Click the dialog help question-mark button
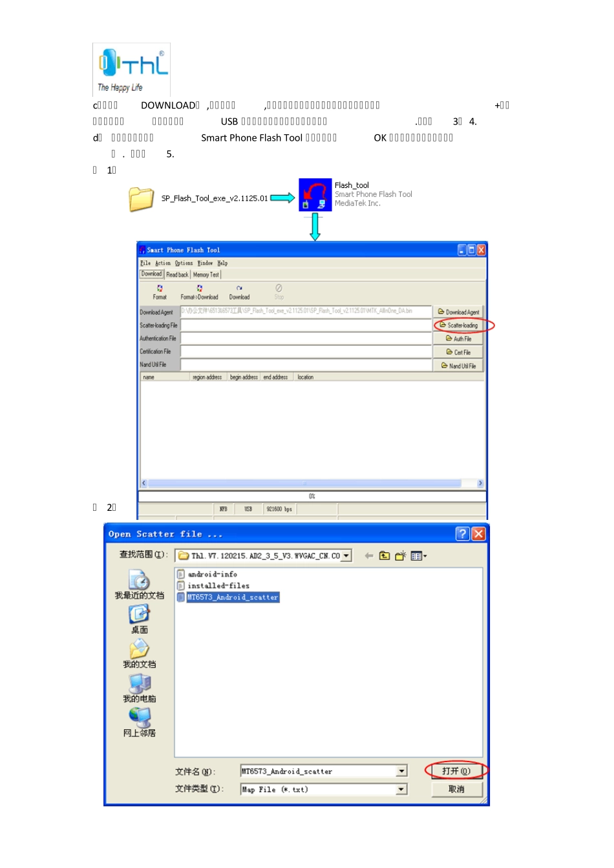 click(x=462, y=533)
